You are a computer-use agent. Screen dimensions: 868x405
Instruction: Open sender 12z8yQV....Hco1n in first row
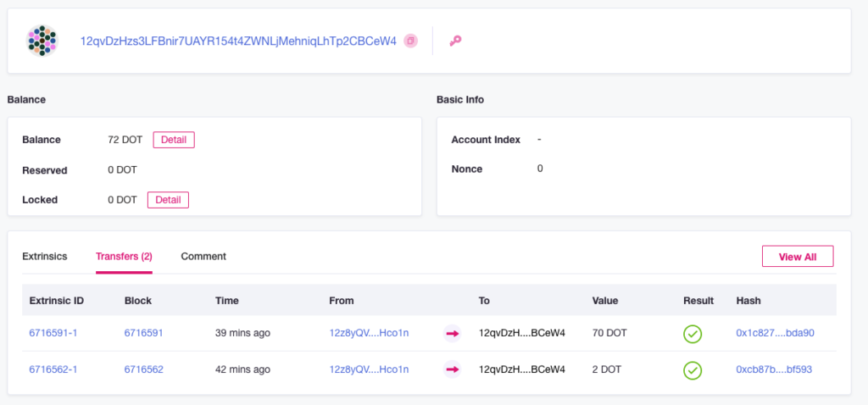(x=369, y=333)
